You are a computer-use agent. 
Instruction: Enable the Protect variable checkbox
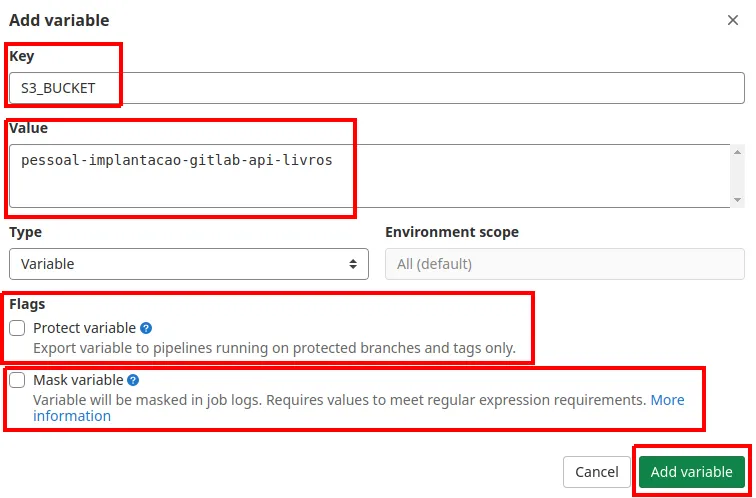(x=17, y=328)
